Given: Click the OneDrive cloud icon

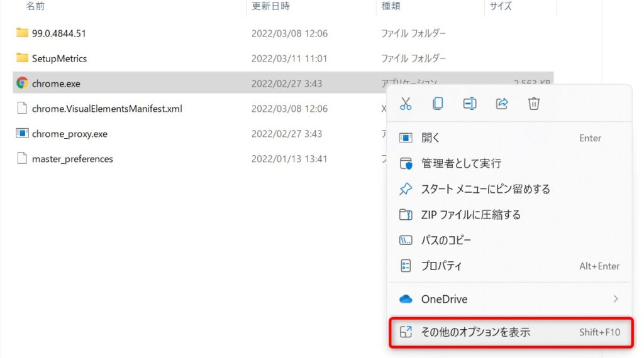Looking at the screenshot, I should coord(406,299).
